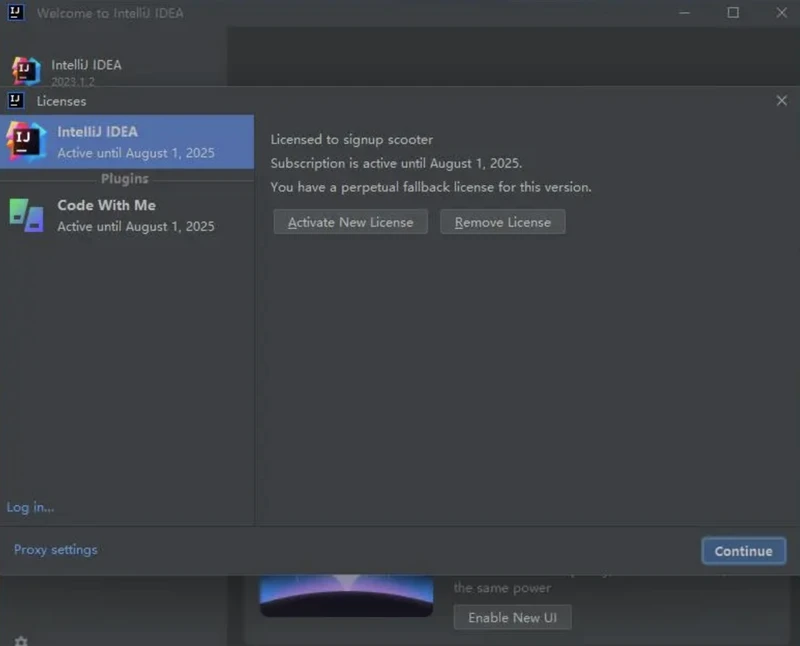This screenshot has height=646, width=800.
Task: Minimize the Welcome to IntelliJ IDEA window
Action: tap(685, 13)
